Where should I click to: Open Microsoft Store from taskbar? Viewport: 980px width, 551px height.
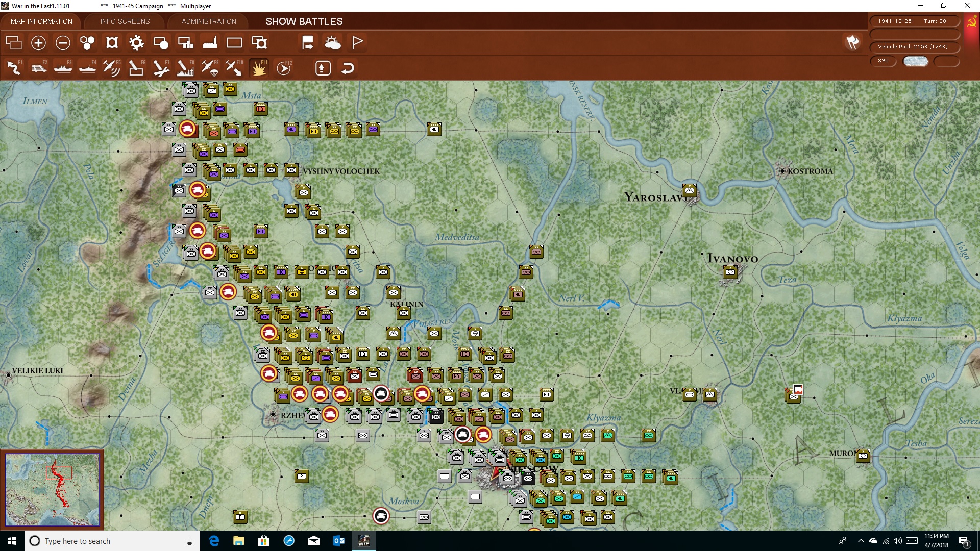coord(263,541)
